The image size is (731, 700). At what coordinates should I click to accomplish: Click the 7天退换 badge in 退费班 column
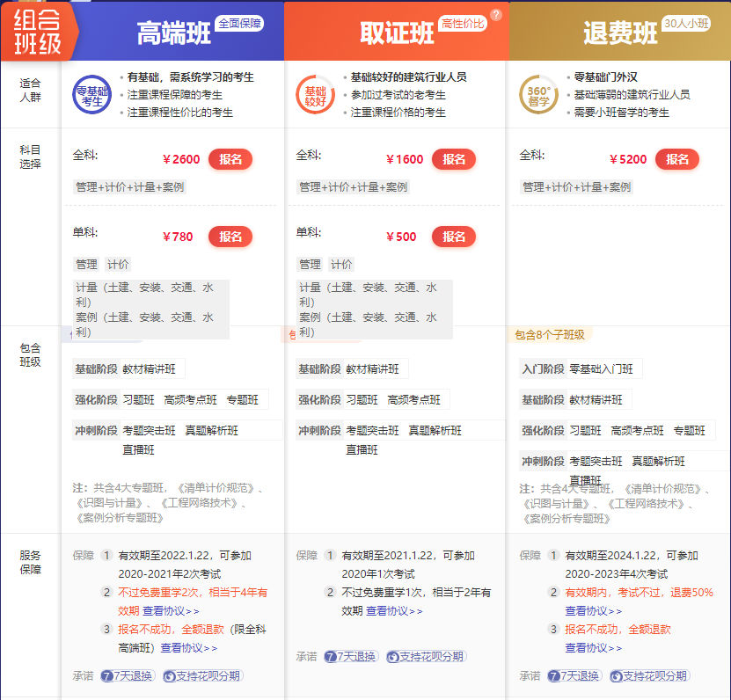click(574, 675)
